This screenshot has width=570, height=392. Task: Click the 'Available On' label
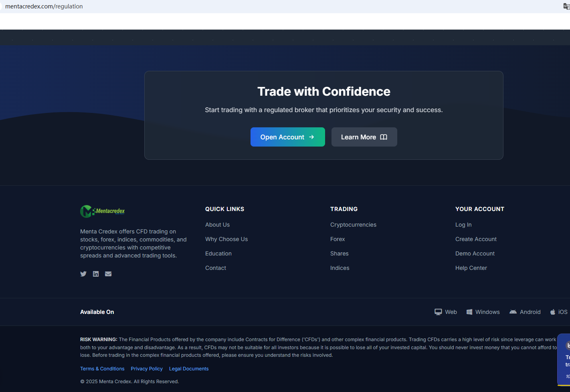[x=97, y=312]
